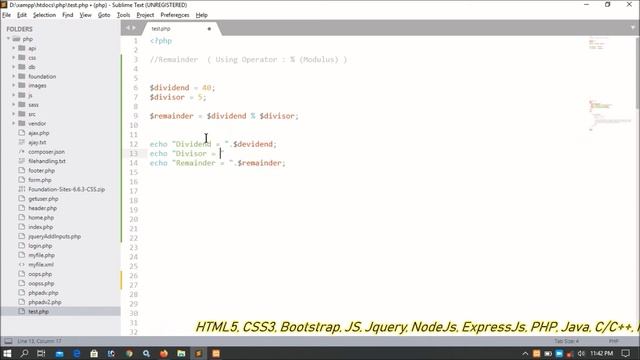This screenshot has width=640, height=360.
Task: Launch Edge browser from taskbar
Action: point(76,353)
